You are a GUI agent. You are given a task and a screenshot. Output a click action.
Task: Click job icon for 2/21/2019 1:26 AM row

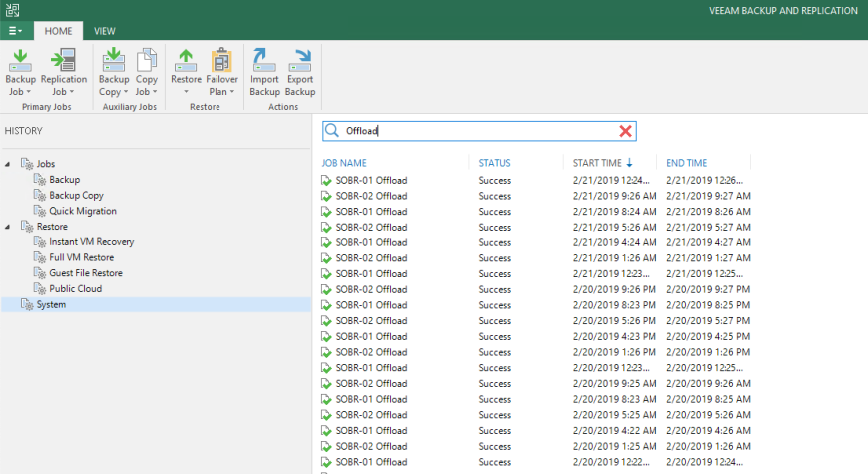326,258
